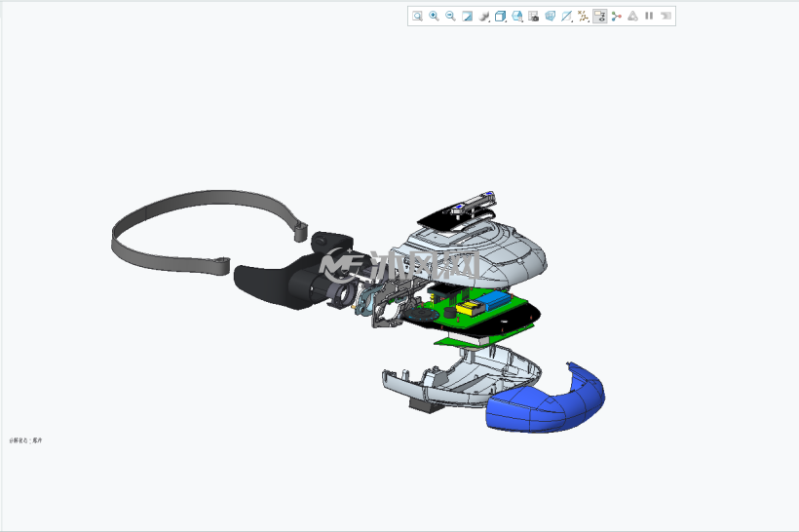This screenshot has width=799, height=532.
Task: Open the Display Style cube dropdown
Action: pyautogui.click(x=501, y=17)
